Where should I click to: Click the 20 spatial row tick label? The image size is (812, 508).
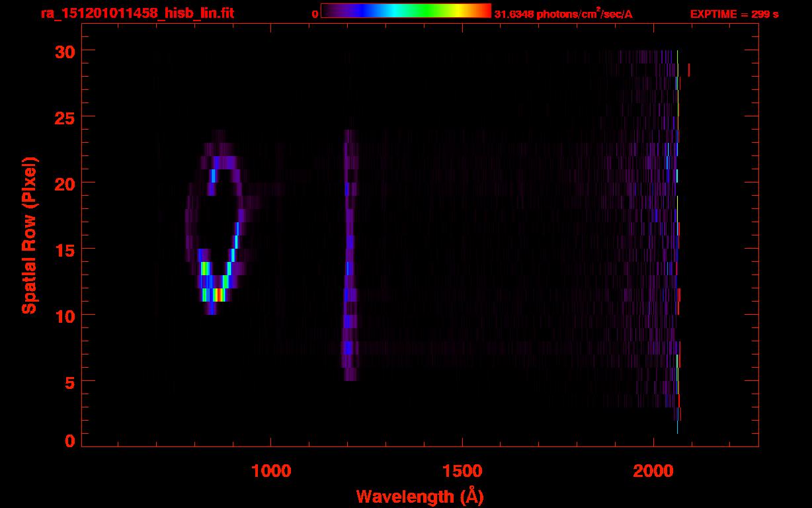[65, 183]
